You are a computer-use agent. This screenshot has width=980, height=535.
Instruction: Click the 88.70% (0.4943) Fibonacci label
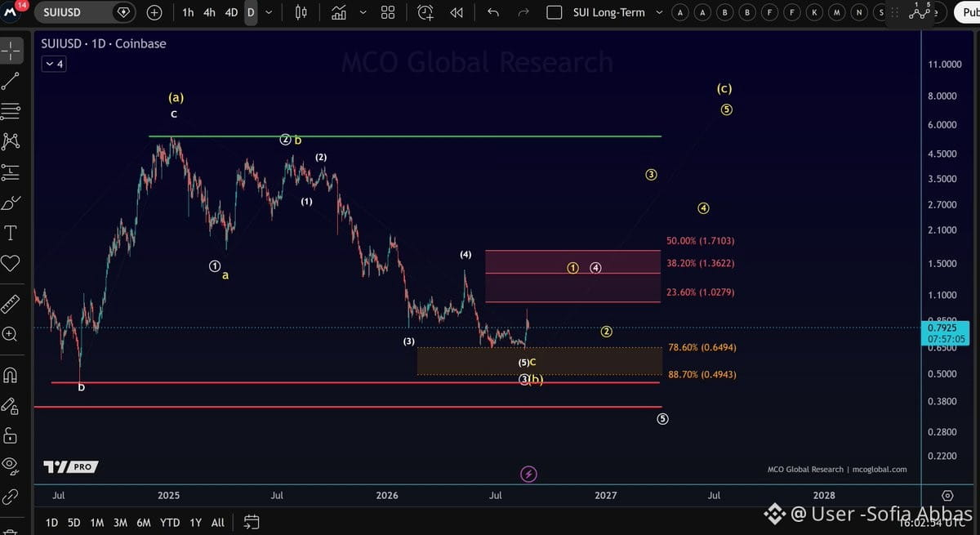click(703, 375)
